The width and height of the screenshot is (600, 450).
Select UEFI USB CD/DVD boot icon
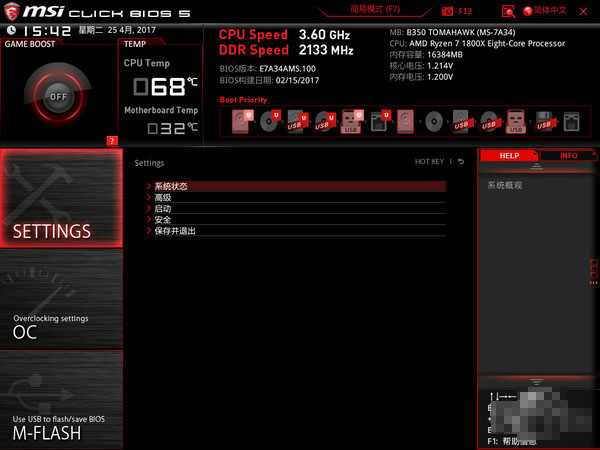pos(325,121)
